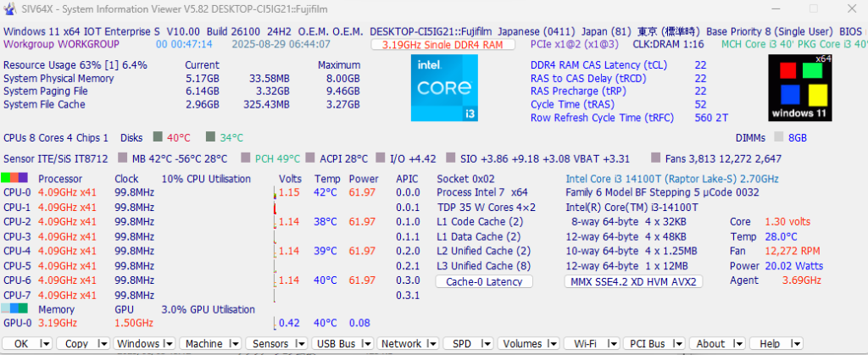Click the PCIe x1@2 (x1@3) text
The image size is (868, 355).
[x=575, y=44]
